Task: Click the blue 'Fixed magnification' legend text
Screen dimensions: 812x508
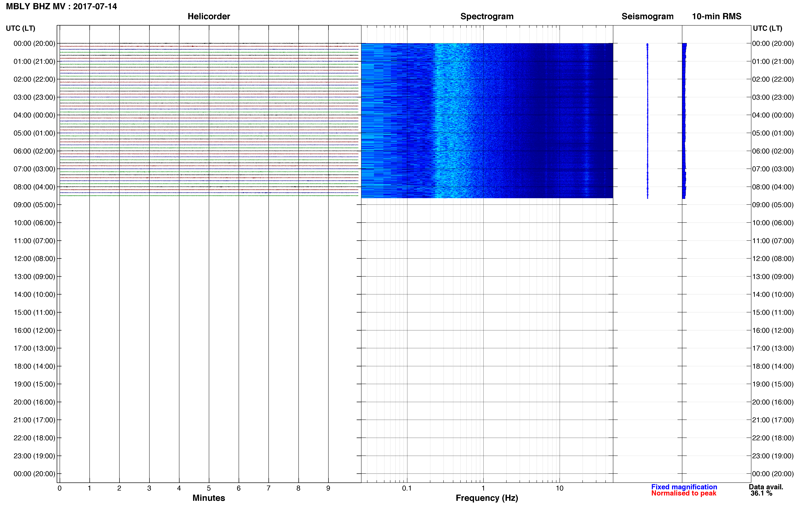Action: click(684, 487)
